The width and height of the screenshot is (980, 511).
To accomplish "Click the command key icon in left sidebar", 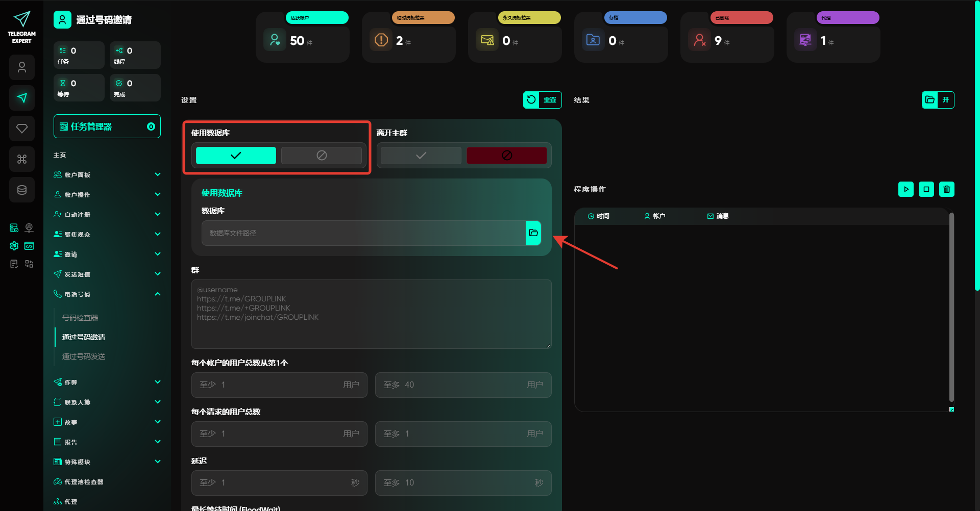I will (x=22, y=159).
